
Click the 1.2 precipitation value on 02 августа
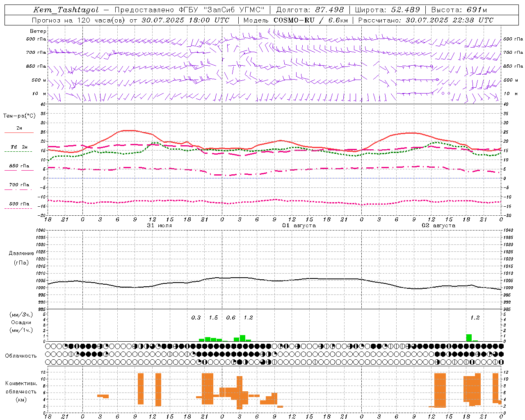(475, 317)
